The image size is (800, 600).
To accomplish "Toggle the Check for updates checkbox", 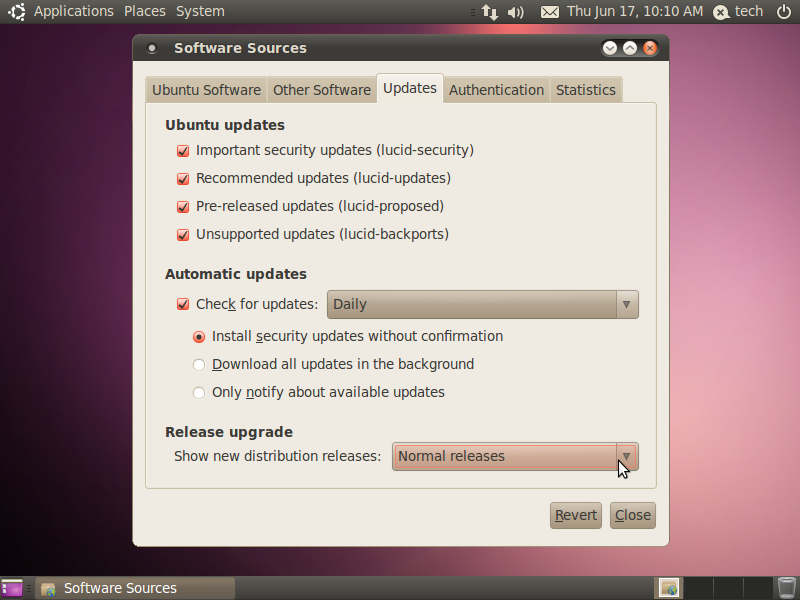I will [183, 305].
